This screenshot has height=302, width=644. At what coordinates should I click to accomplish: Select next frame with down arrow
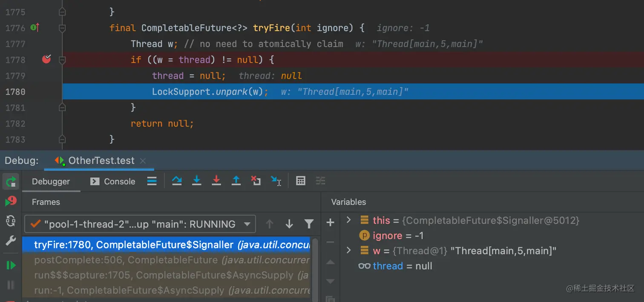pos(289,224)
